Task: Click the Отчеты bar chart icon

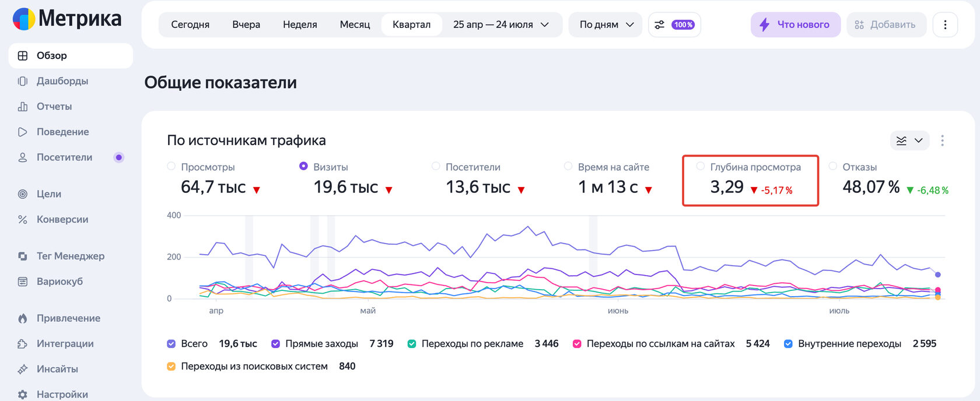Action: pos(23,107)
